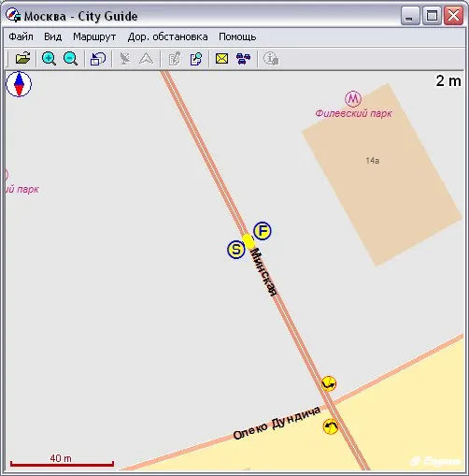The height and width of the screenshot is (476, 469).
Task: Open the Маршрут menu
Action: click(x=94, y=36)
